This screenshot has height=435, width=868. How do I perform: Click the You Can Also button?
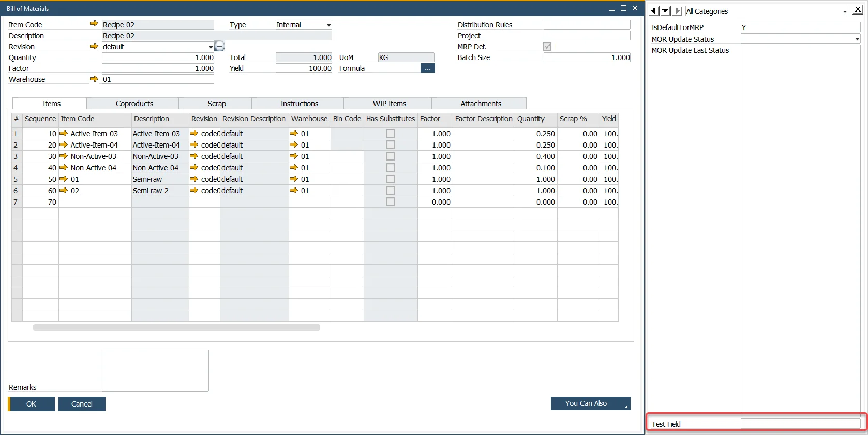[x=590, y=403]
